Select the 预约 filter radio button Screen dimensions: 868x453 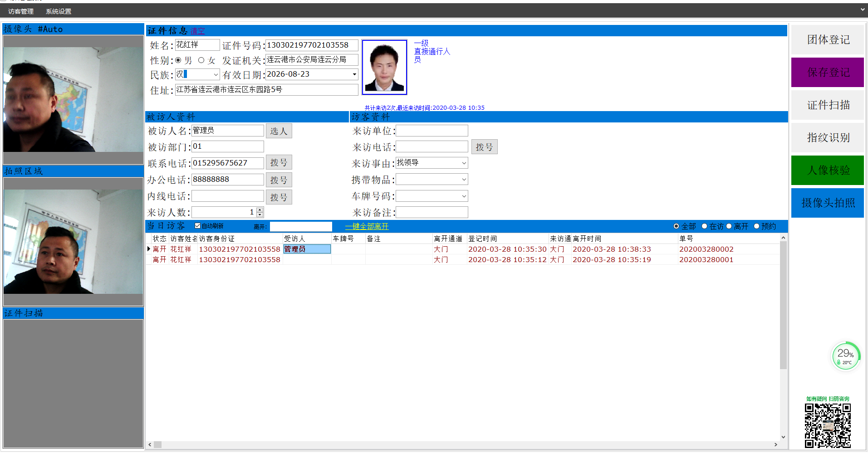click(756, 226)
